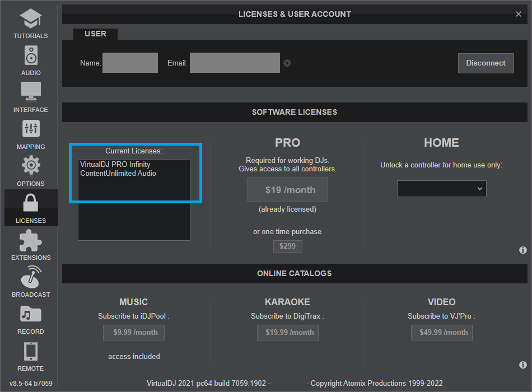Image resolution: width=532 pixels, height=392 pixels.
Task: Click the Email field
Action: [x=235, y=63]
